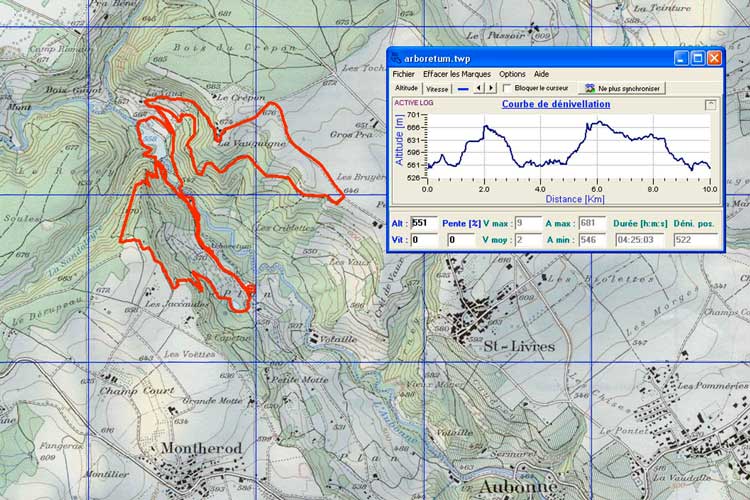Viewport: 750px width, 500px height.
Task: Collapse the chart using the small arrow box
Action: (x=710, y=105)
